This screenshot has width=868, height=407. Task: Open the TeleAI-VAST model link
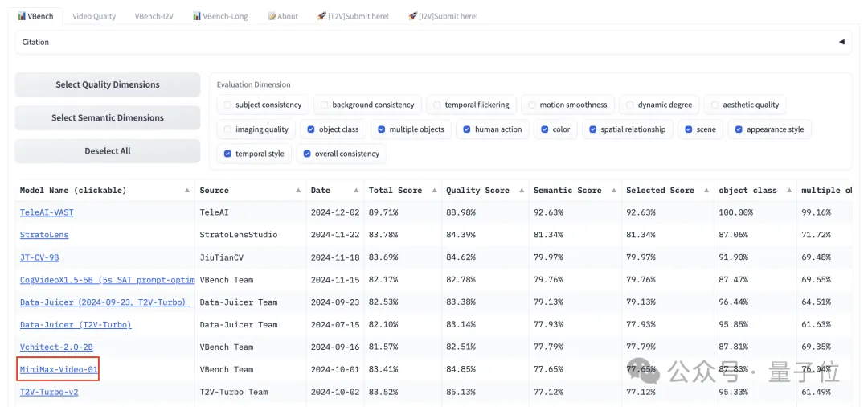(47, 212)
